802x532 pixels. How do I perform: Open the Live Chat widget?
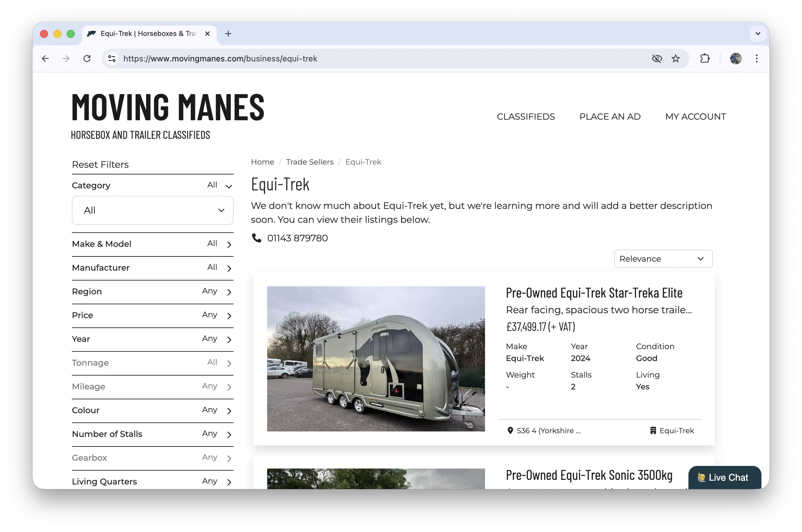[x=724, y=477]
